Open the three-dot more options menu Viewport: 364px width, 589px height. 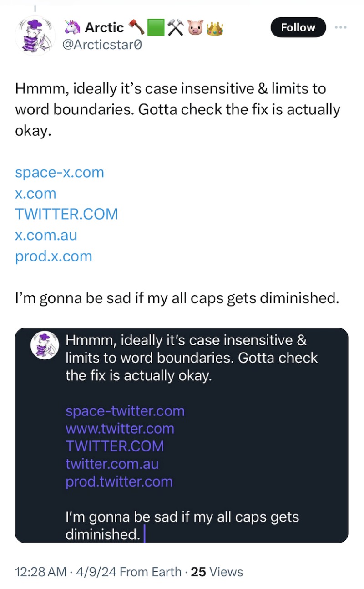pyautogui.click(x=340, y=27)
